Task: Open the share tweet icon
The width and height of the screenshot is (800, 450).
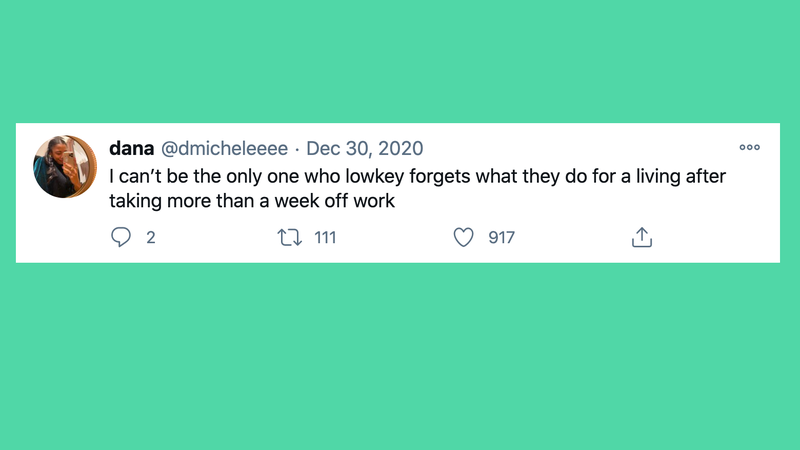Action: (642, 237)
